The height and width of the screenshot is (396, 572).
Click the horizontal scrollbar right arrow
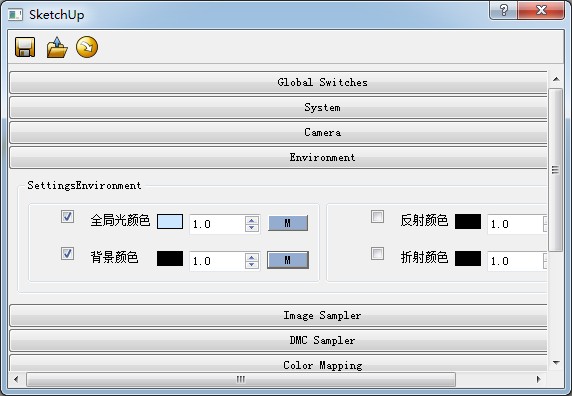[539, 379]
